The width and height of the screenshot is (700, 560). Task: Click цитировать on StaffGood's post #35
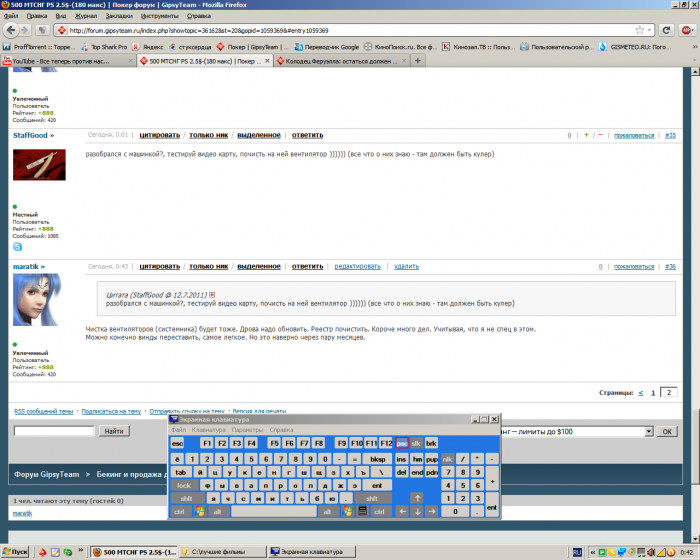[159, 135]
